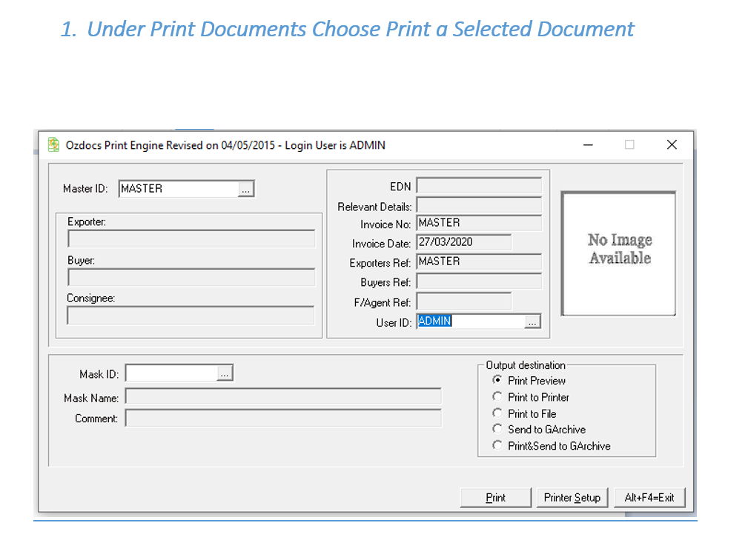748x560 pixels.
Task: Click the Exporters Ref field
Action: pos(479,261)
